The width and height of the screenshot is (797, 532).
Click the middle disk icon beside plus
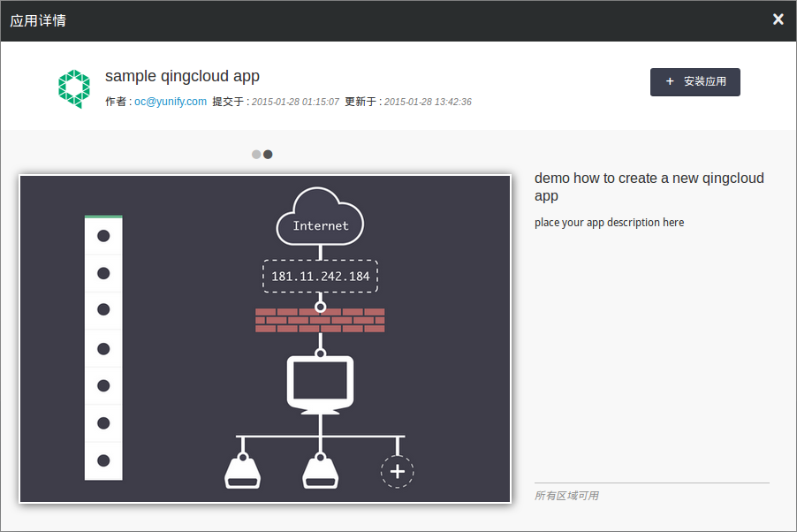point(320,471)
